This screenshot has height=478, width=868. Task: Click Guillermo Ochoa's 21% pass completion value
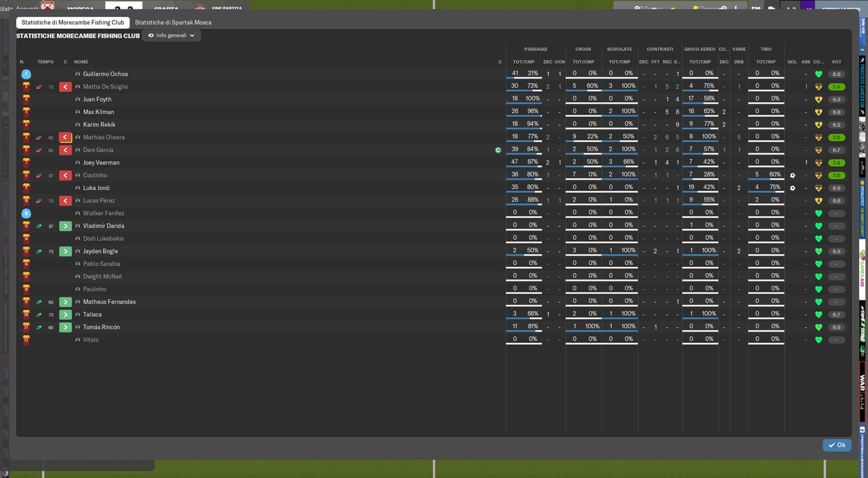[533, 73]
